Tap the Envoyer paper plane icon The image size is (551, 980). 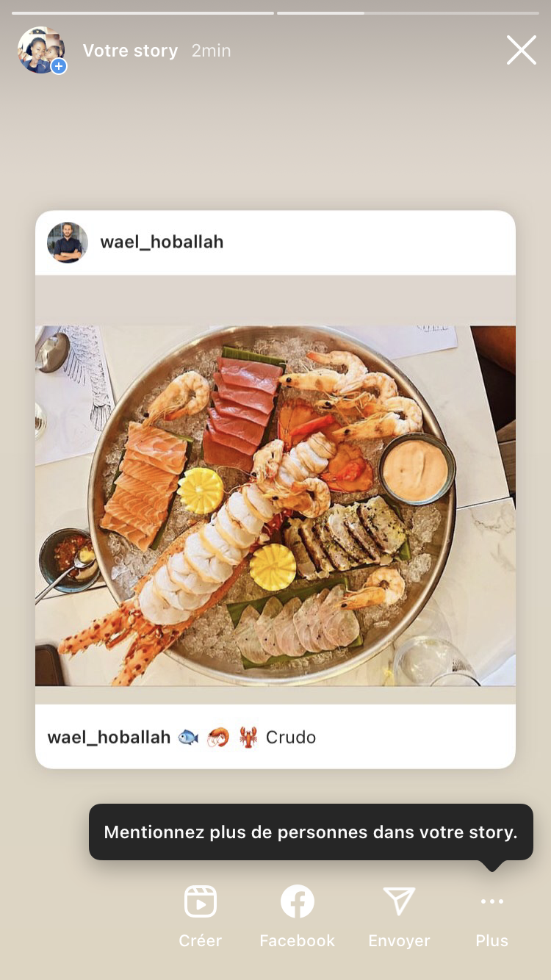(x=400, y=901)
